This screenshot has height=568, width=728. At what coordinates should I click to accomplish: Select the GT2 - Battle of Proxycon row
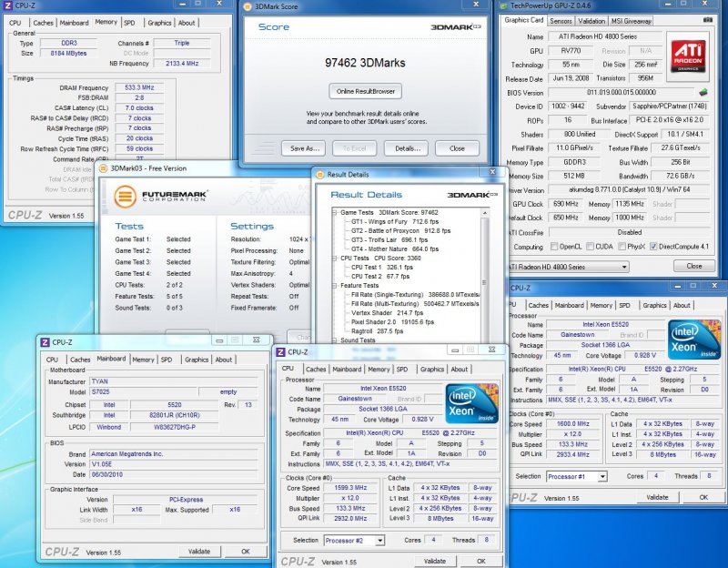click(x=400, y=231)
